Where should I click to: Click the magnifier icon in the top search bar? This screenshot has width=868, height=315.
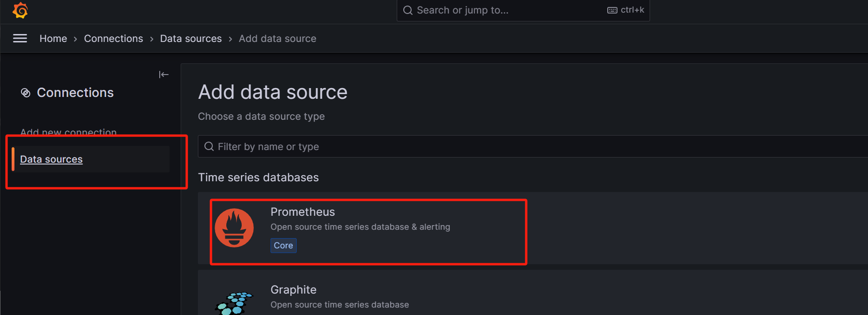(408, 10)
